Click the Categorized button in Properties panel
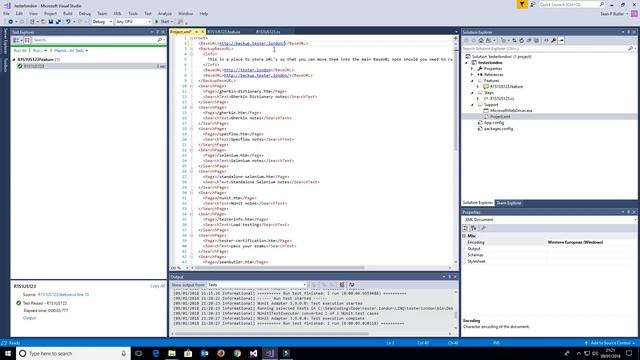This screenshot has height=360, width=640. (x=465, y=228)
